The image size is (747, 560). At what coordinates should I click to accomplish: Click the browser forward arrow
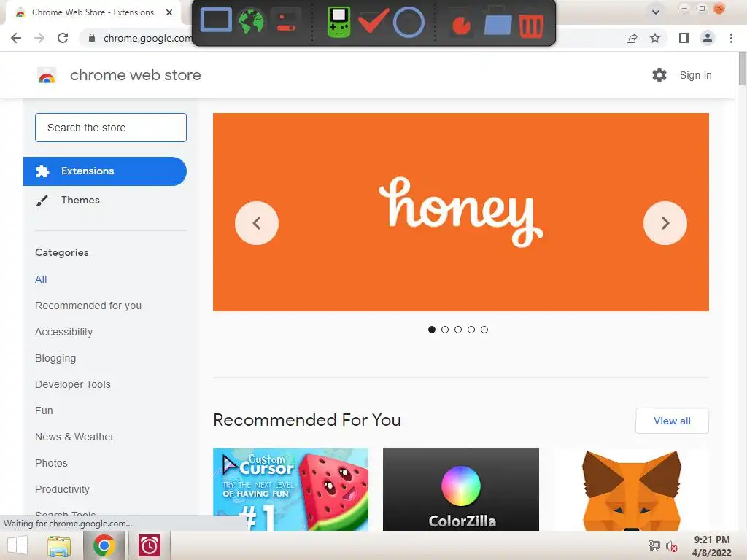39,38
